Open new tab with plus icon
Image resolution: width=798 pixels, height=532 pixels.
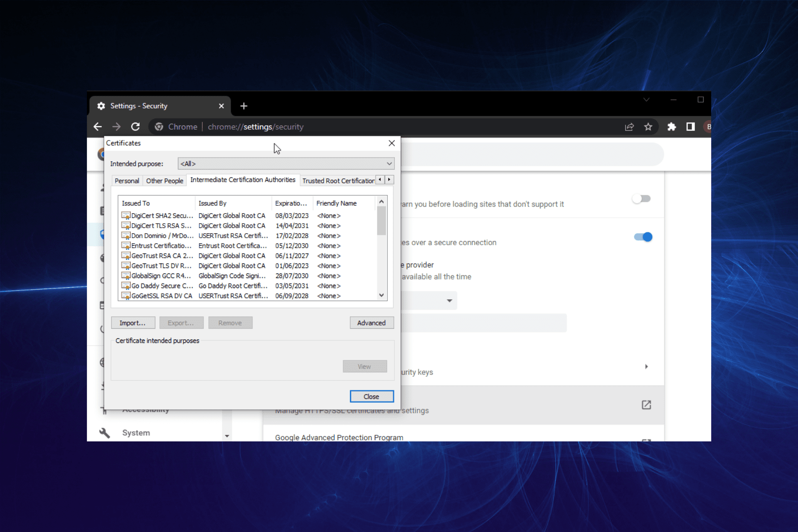(244, 106)
